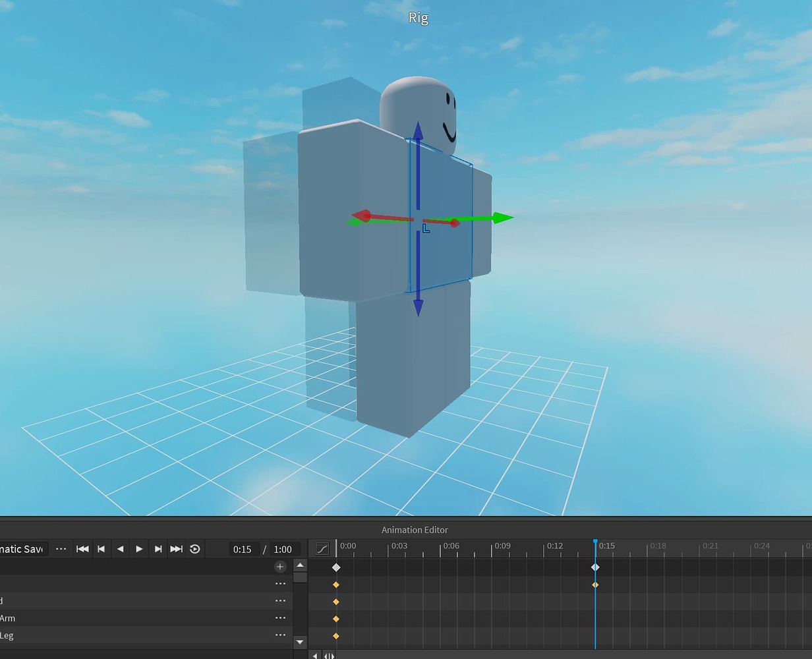This screenshot has width=812, height=659.
Task: Select the reverse play icon
Action: coord(121,549)
